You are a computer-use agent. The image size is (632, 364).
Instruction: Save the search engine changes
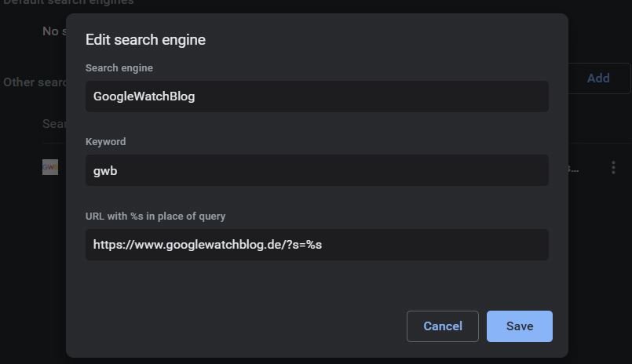[x=519, y=326]
